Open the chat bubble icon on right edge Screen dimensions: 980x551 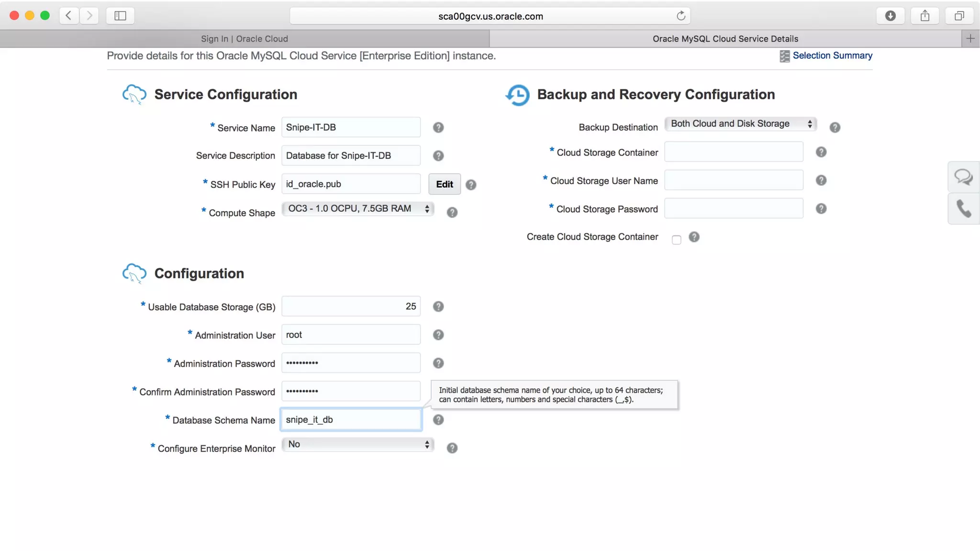[963, 177]
